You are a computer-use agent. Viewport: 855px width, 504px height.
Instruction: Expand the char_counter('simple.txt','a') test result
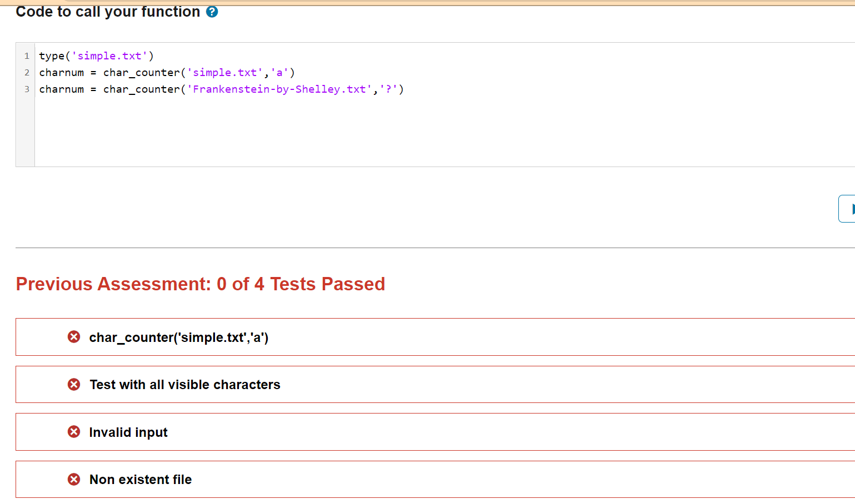coord(179,337)
